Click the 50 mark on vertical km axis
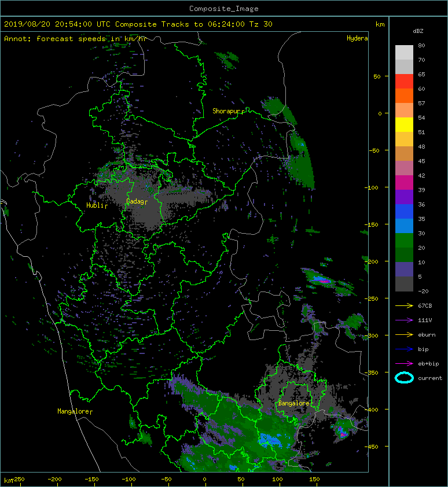The image size is (448, 487). click(x=377, y=76)
